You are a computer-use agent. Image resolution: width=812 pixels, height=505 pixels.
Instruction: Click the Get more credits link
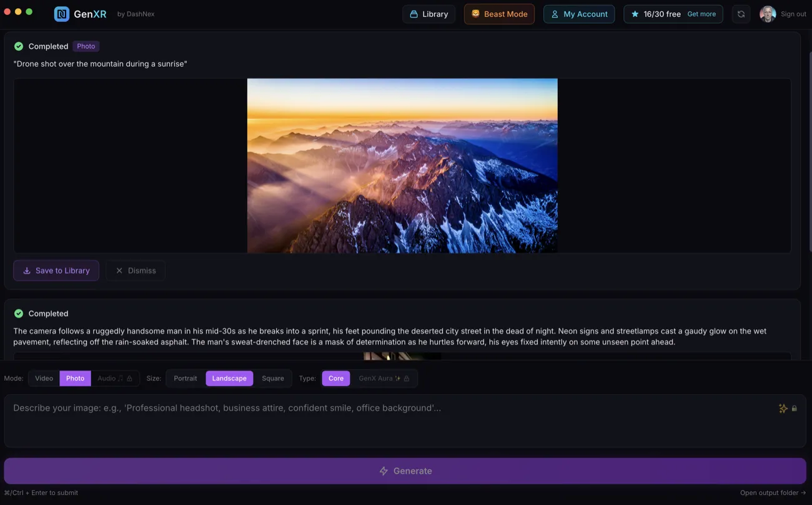point(701,13)
